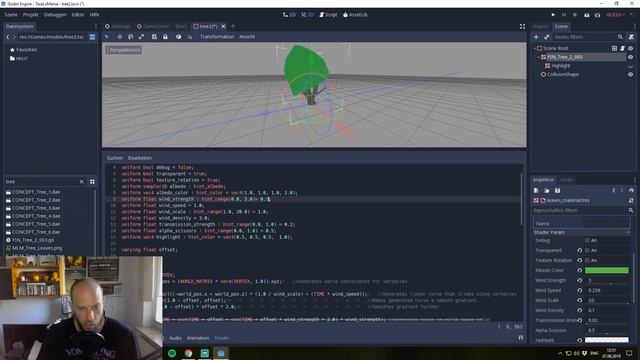Toggle thumbnail view in file list

coord(92,182)
